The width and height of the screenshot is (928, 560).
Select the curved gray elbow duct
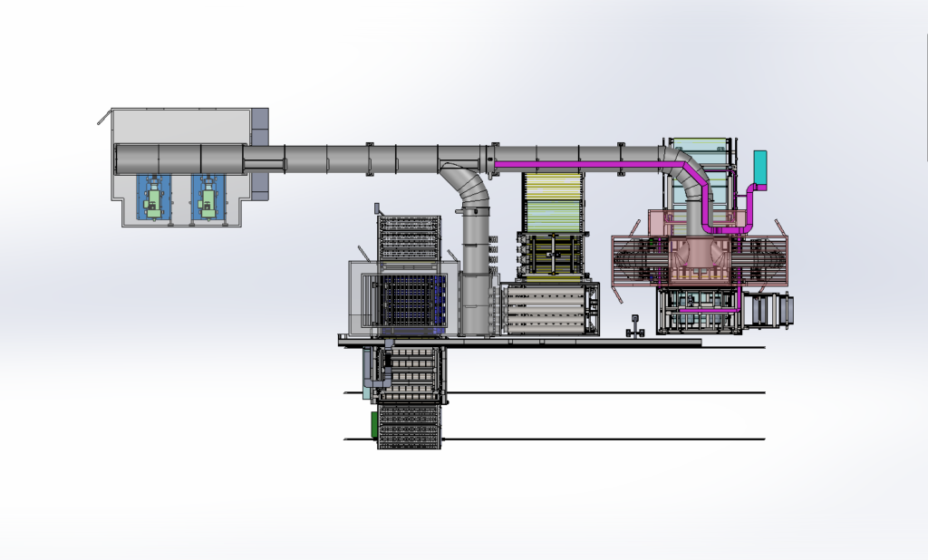coord(468,185)
